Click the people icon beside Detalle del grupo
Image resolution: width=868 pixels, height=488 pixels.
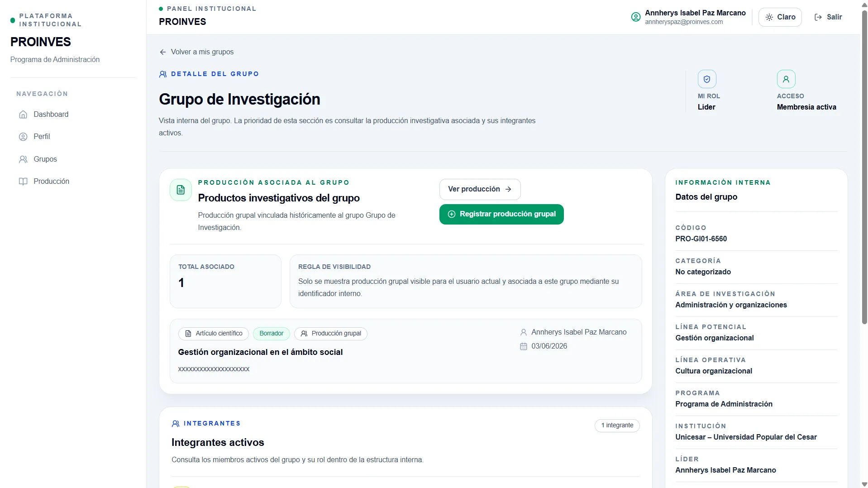pos(163,74)
